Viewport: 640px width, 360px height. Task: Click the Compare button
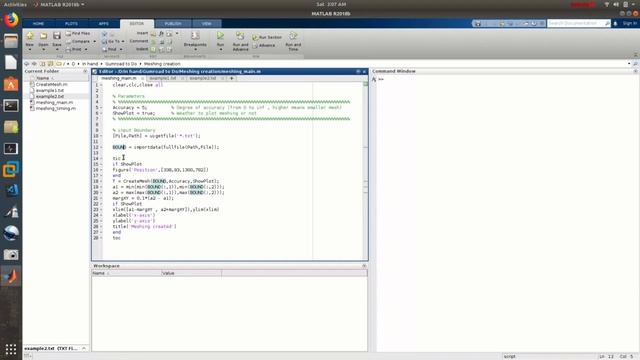coord(77,41)
